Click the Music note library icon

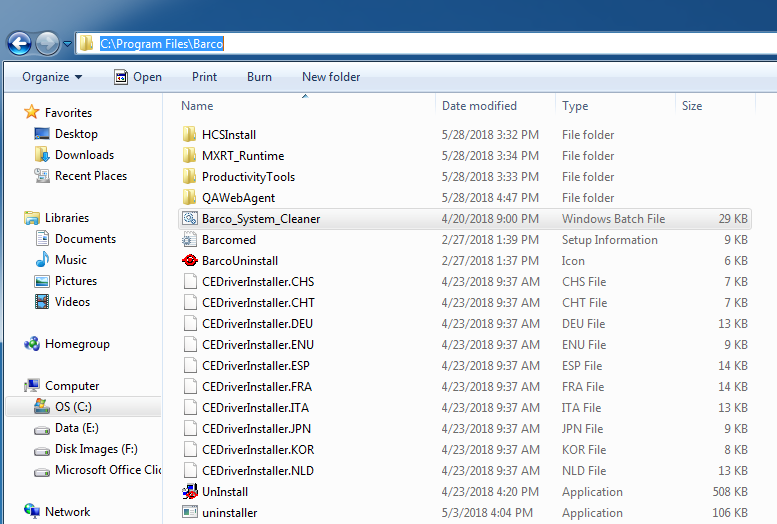tap(42, 259)
